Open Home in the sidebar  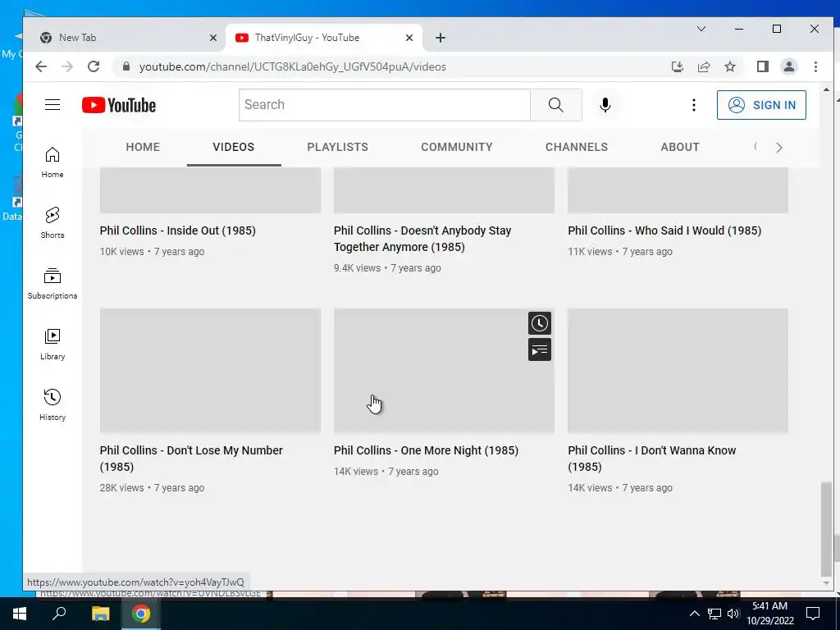click(x=52, y=162)
